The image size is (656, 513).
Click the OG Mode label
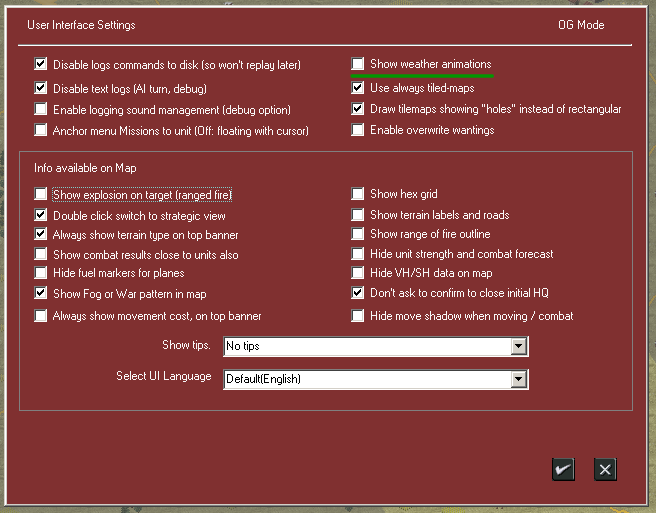[x=581, y=25]
